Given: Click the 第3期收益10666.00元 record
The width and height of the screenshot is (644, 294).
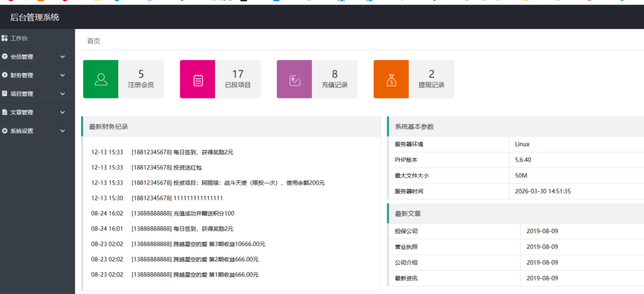Looking at the screenshot, I should coord(178,244).
